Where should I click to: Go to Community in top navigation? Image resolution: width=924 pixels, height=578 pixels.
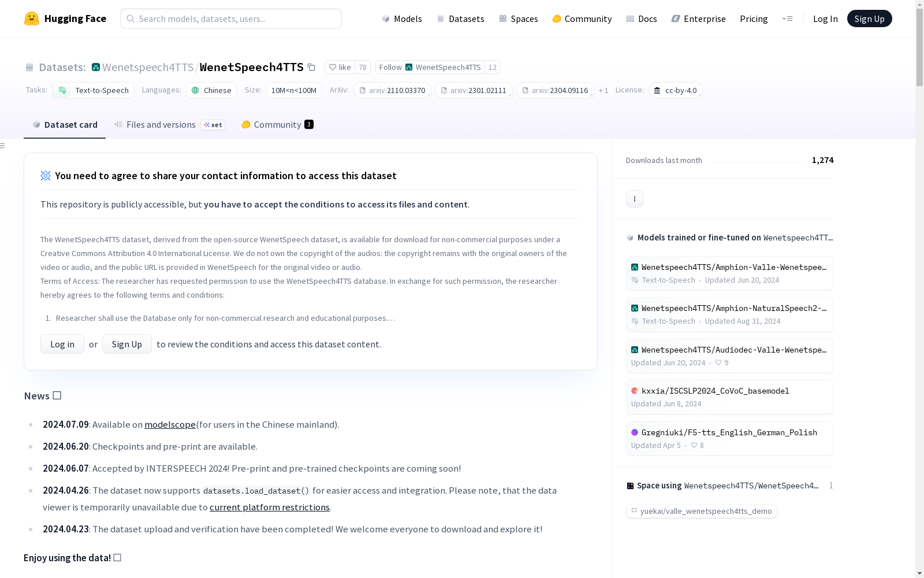coord(582,18)
